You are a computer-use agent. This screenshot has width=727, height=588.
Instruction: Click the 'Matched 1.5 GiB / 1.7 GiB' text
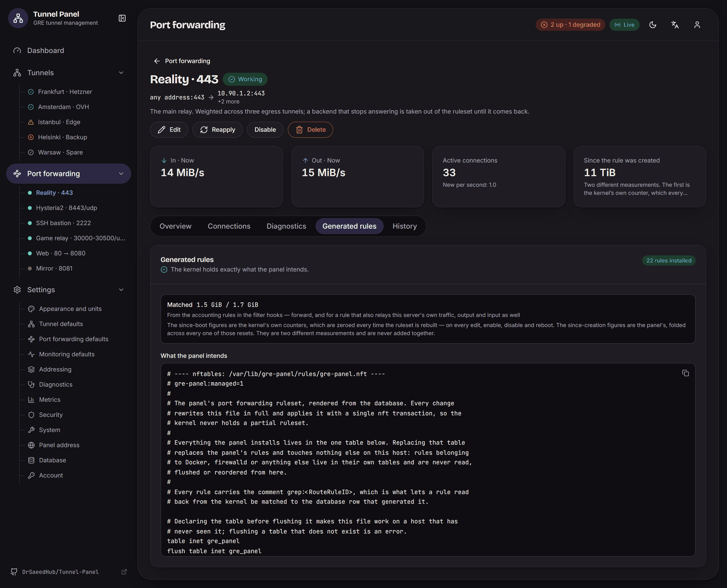212,305
